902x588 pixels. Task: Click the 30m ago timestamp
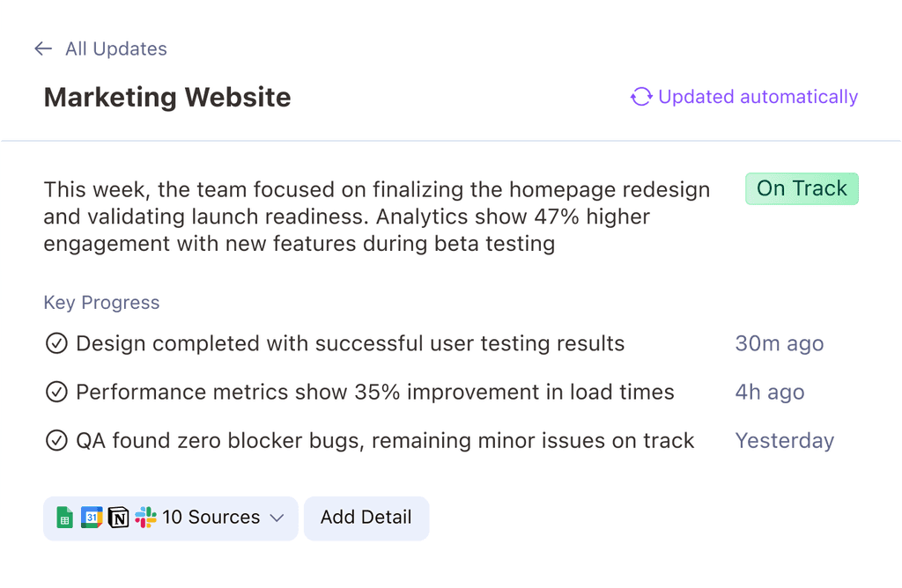point(780,343)
